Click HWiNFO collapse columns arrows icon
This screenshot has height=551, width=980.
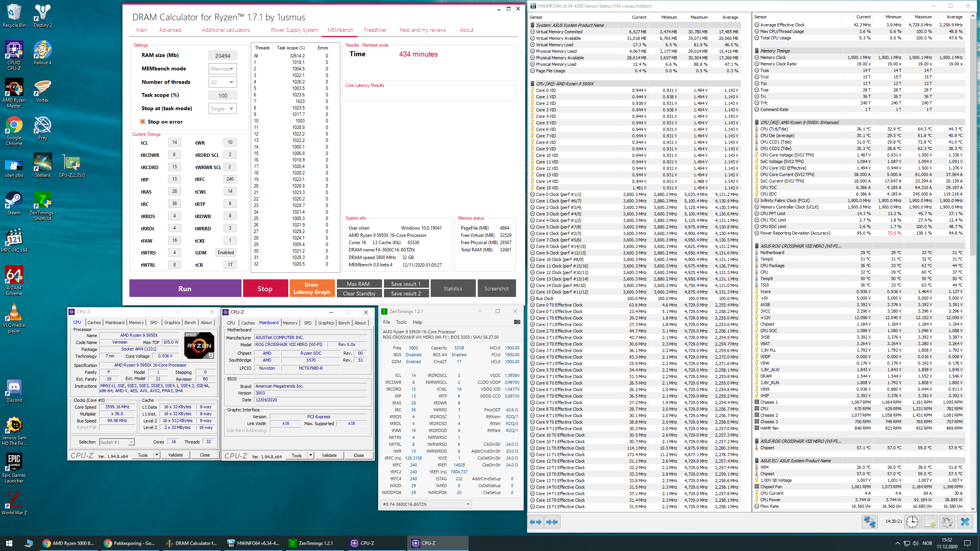click(x=552, y=522)
